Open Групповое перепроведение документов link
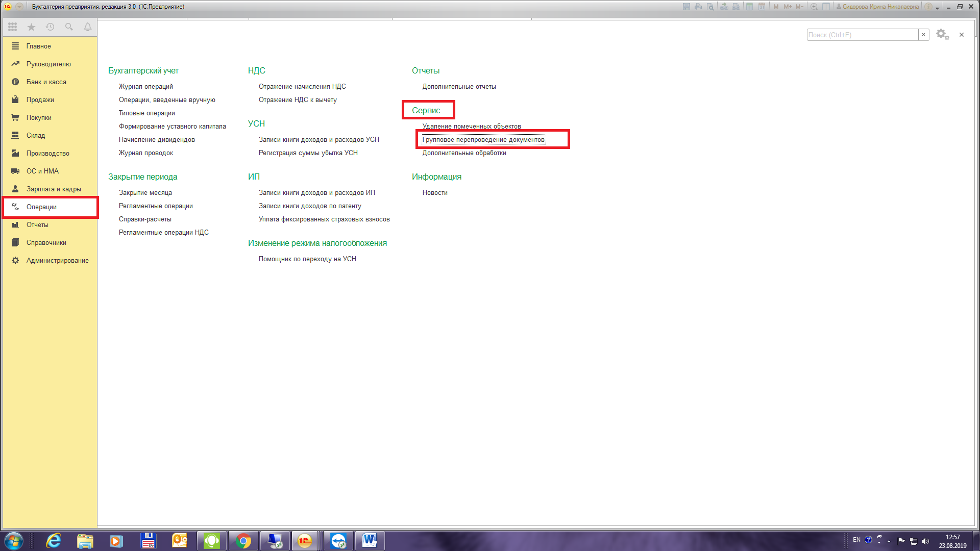 483,140
